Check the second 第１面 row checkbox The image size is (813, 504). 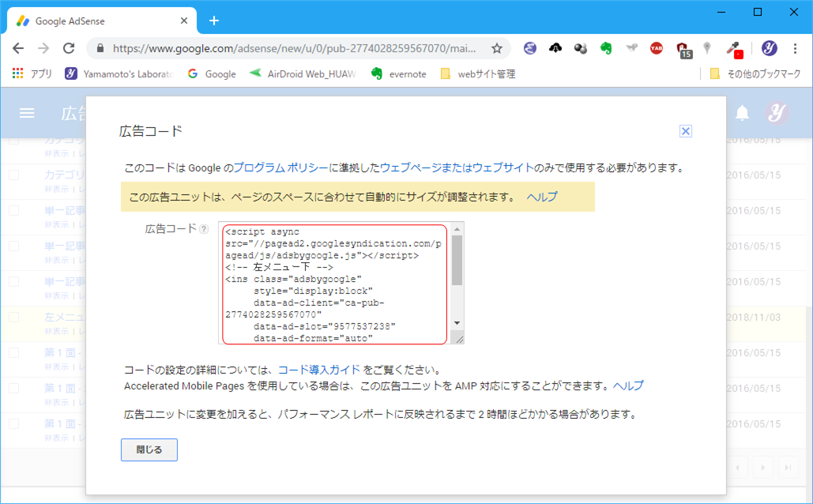[x=14, y=389]
